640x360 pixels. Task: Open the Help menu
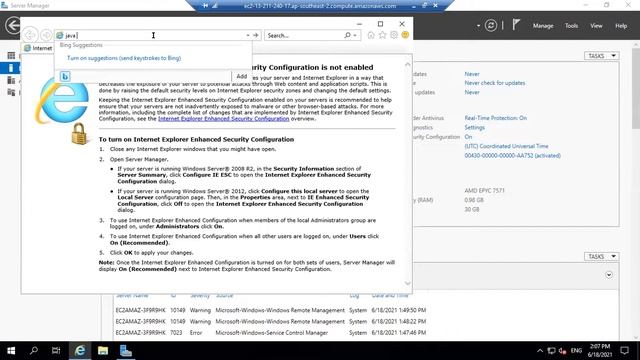621,26
